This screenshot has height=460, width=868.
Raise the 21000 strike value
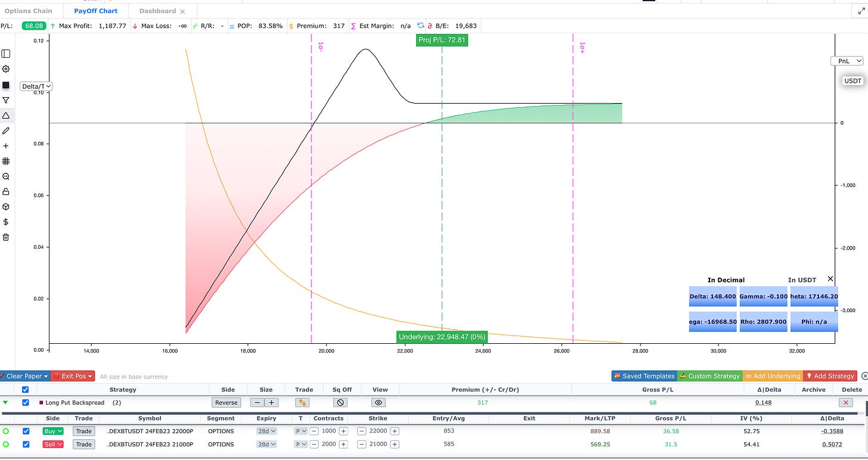pyautogui.click(x=395, y=445)
